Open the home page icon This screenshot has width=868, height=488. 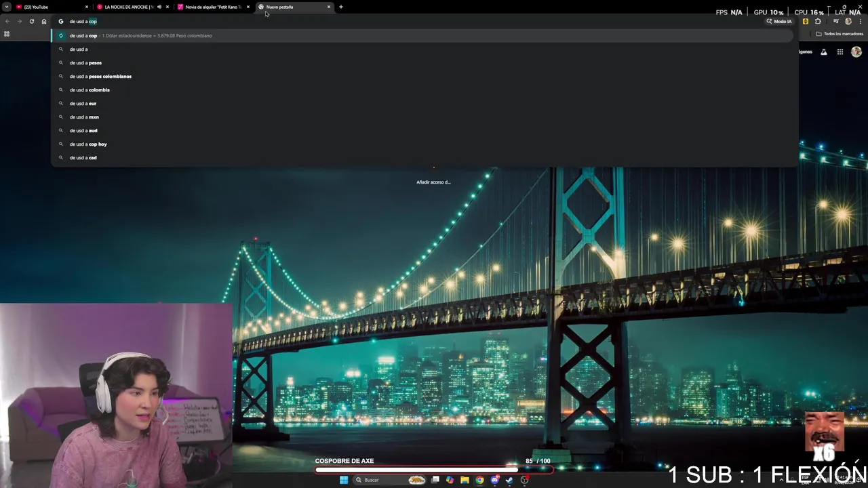pos(44,21)
